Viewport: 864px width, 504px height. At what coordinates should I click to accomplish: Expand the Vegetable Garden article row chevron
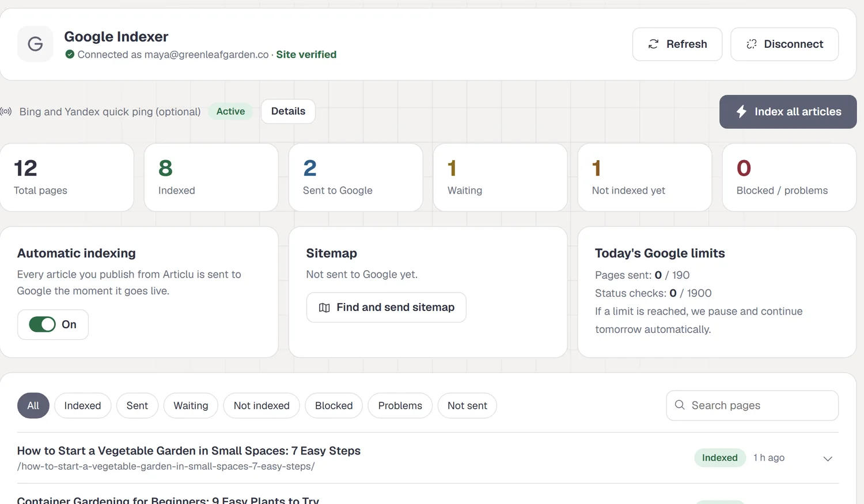pyautogui.click(x=828, y=458)
